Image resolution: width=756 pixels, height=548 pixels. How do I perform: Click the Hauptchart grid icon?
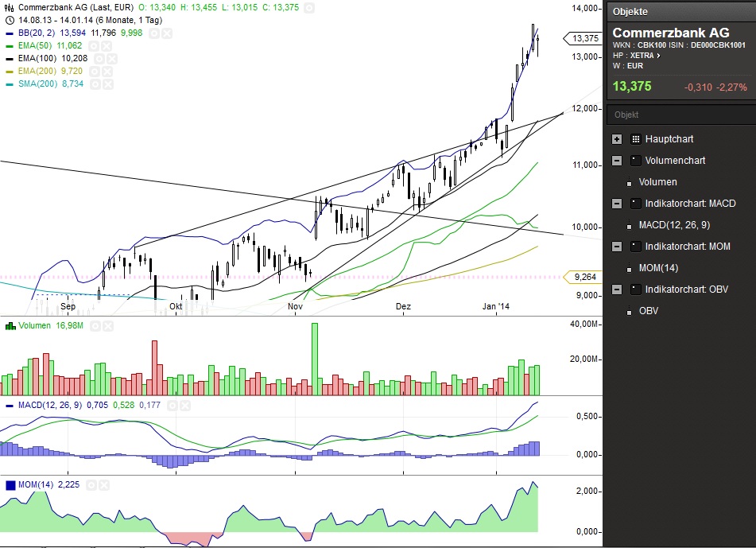pos(636,139)
